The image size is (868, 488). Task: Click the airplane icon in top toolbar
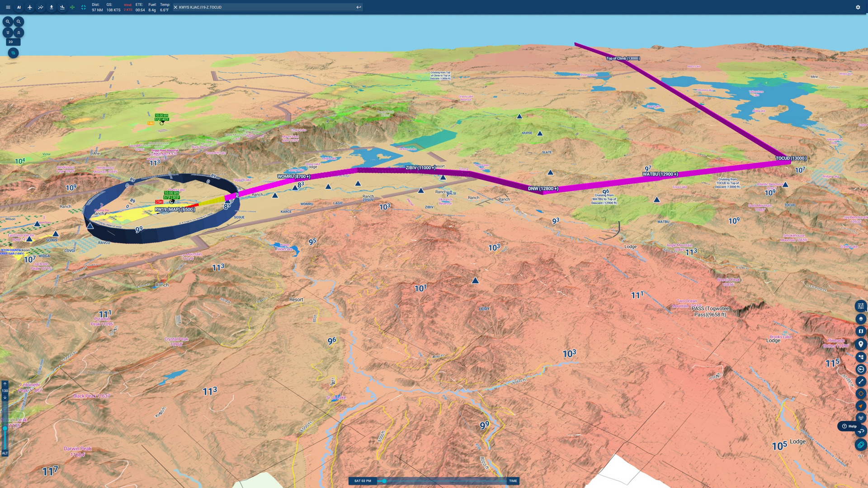[30, 7]
